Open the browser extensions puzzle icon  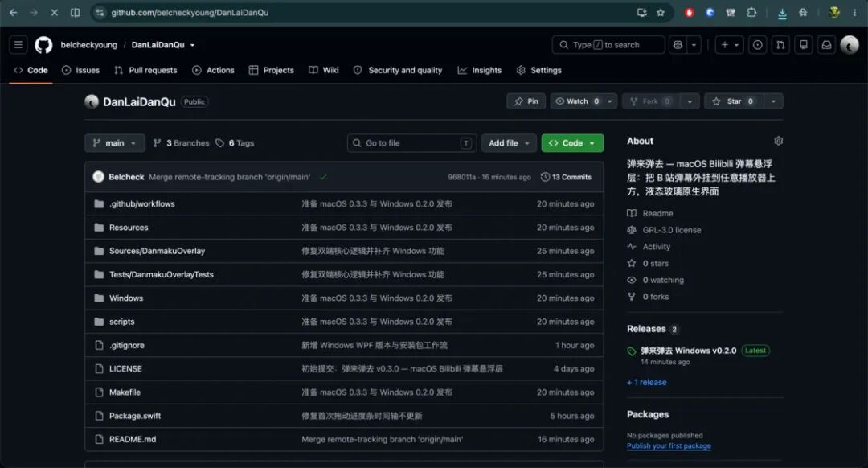click(751, 12)
